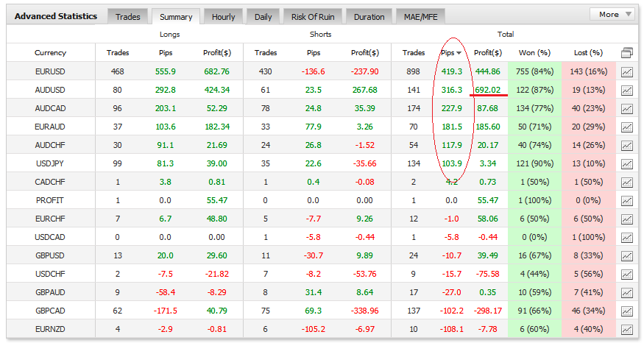The image size is (644, 343).
Task: Sort by Total Profit($) column header
Action: 488,52
